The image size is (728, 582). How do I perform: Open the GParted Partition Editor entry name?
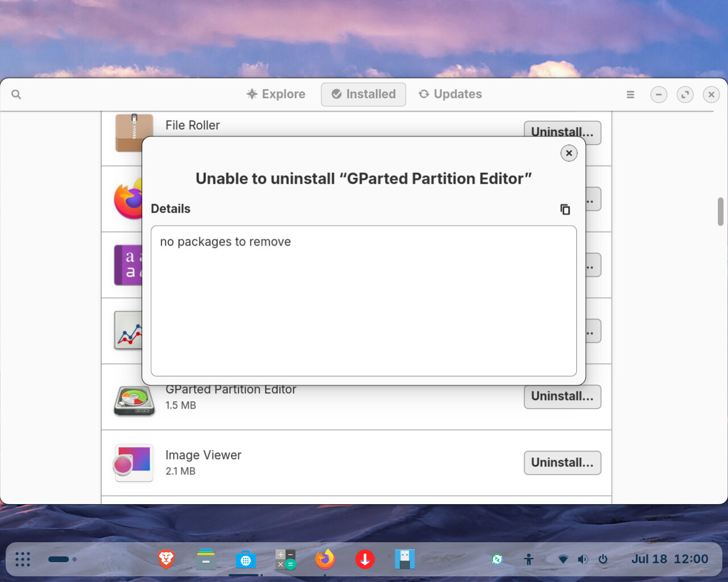coord(231,390)
